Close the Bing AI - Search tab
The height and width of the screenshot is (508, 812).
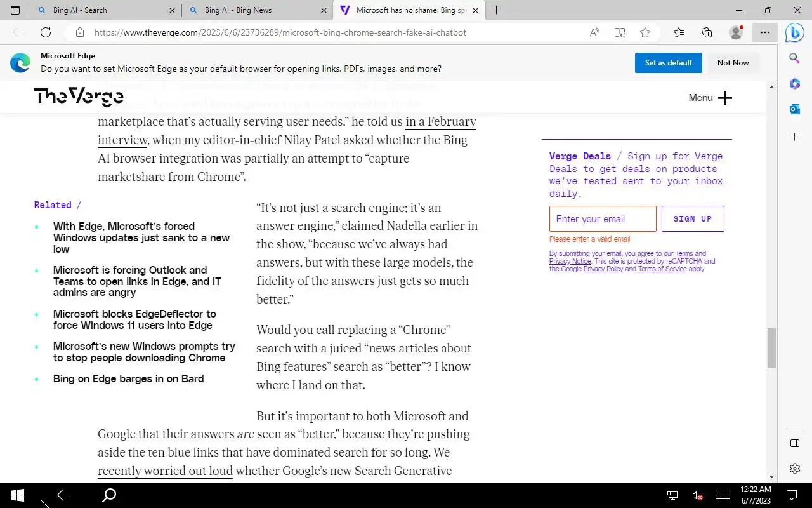pos(173,10)
